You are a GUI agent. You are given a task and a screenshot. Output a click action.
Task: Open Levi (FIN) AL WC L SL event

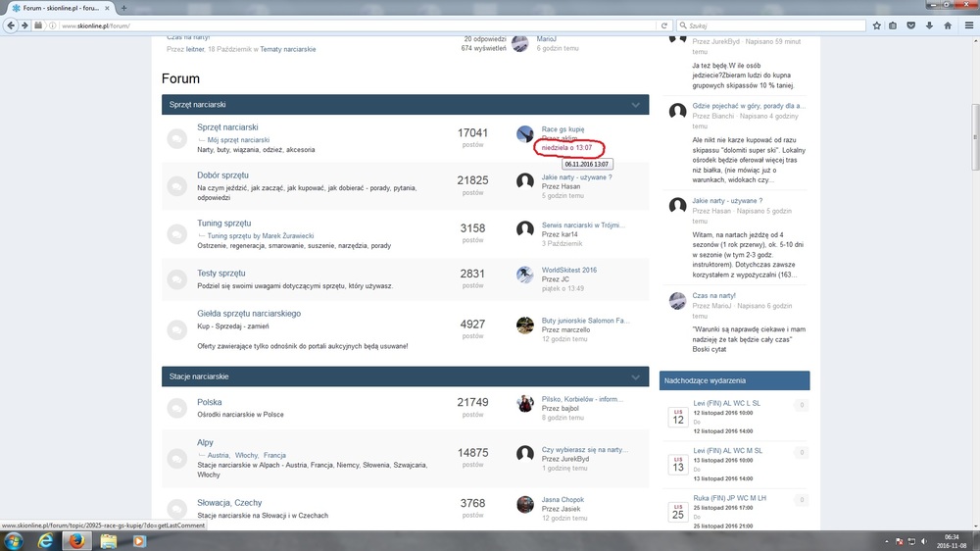pos(726,403)
